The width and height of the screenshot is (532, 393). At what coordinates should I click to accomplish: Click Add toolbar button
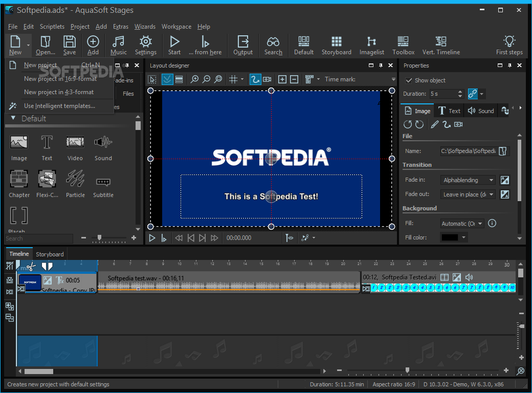(x=93, y=46)
